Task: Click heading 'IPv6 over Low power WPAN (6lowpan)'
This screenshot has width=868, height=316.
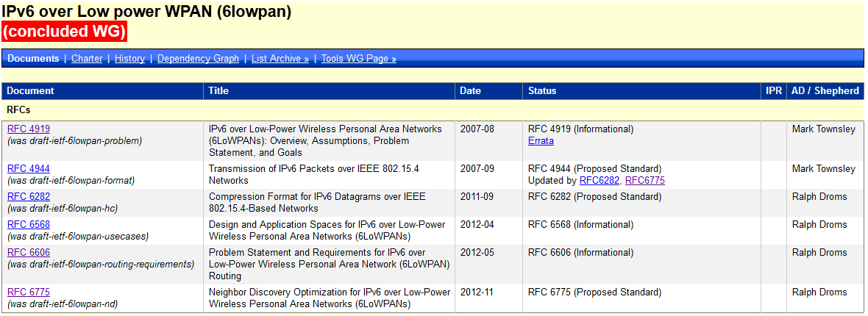Action: (x=146, y=10)
